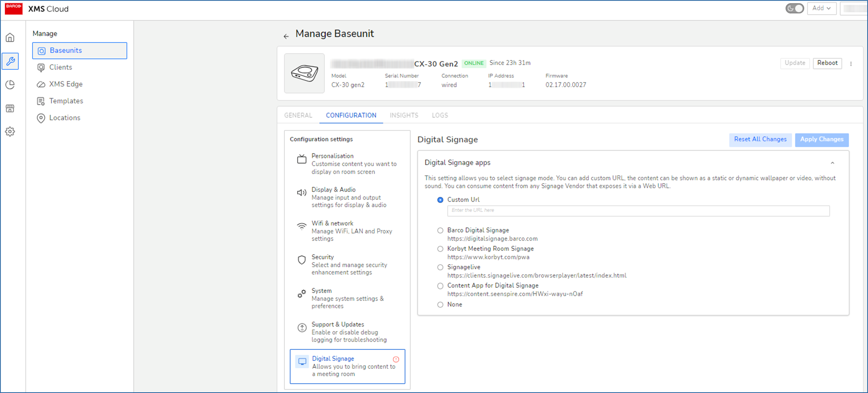This screenshot has height=393, width=868.
Task: Select the Digital Signage configuration item
Action: pyautogui.click(x=347, y=366)
